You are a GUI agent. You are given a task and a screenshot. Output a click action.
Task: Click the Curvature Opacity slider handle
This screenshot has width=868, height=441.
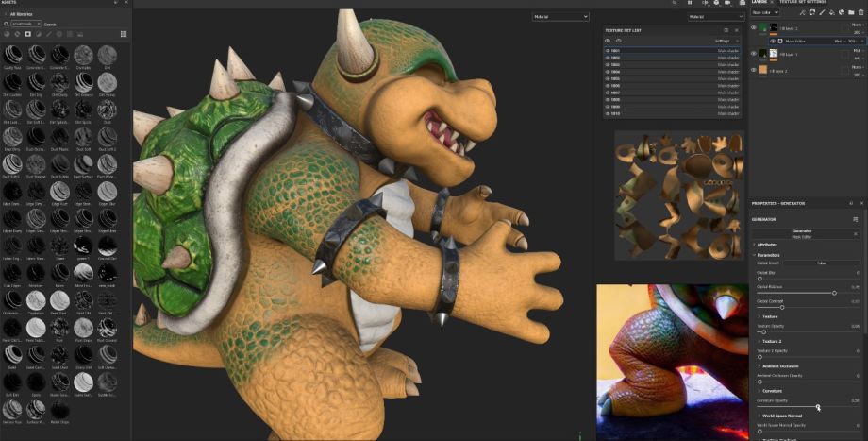(x=818, y=407)
